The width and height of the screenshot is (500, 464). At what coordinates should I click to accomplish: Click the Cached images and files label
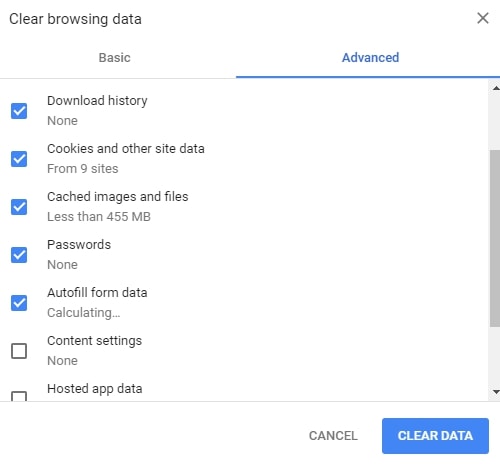[x=118, y=197]
